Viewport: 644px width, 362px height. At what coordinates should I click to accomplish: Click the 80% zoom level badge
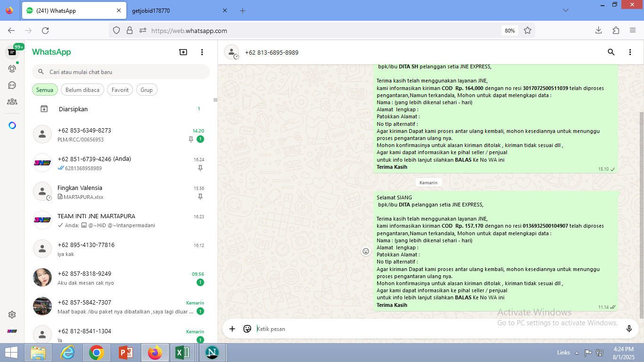pos(510,30)
